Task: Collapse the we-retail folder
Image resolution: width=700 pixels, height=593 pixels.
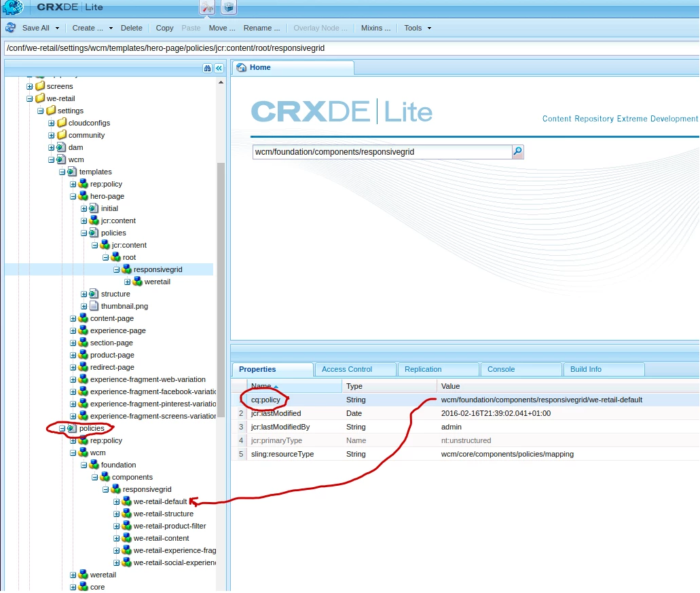Action: pos(29,98)
